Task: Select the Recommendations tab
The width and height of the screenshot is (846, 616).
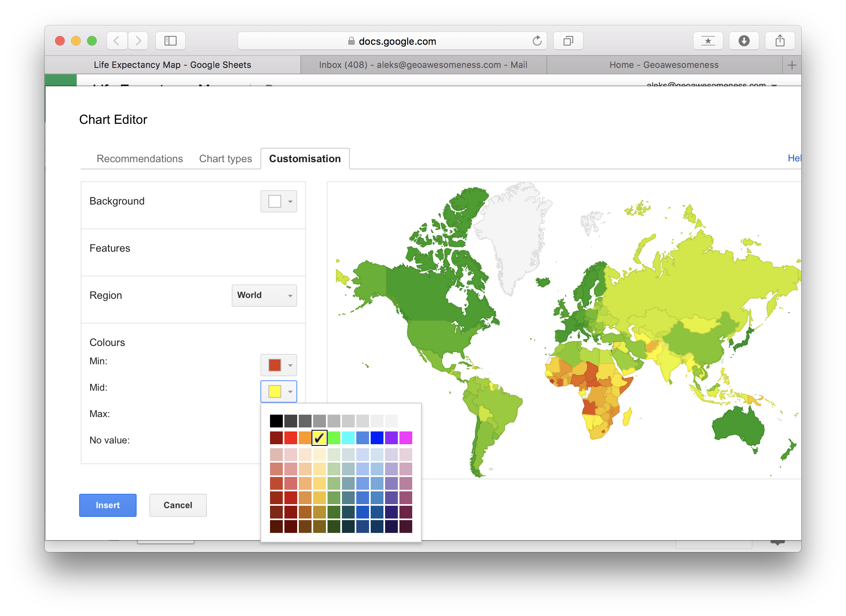Action: tap(140, 158)
